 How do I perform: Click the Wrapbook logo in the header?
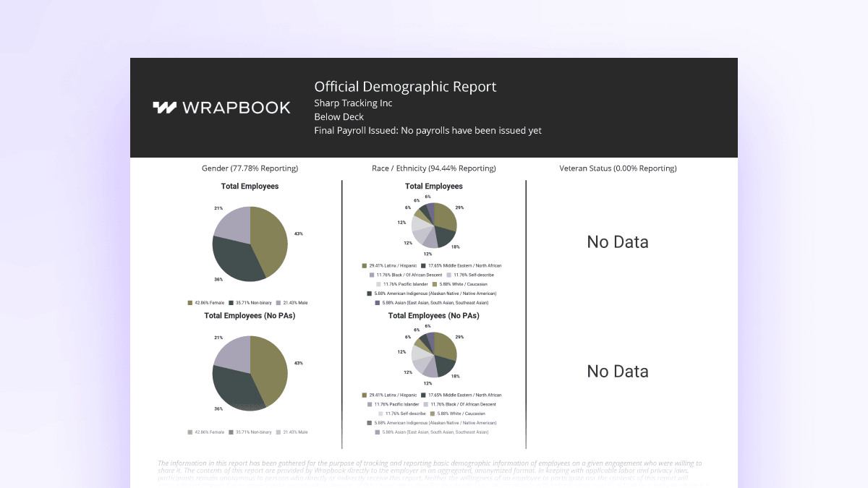221,108
